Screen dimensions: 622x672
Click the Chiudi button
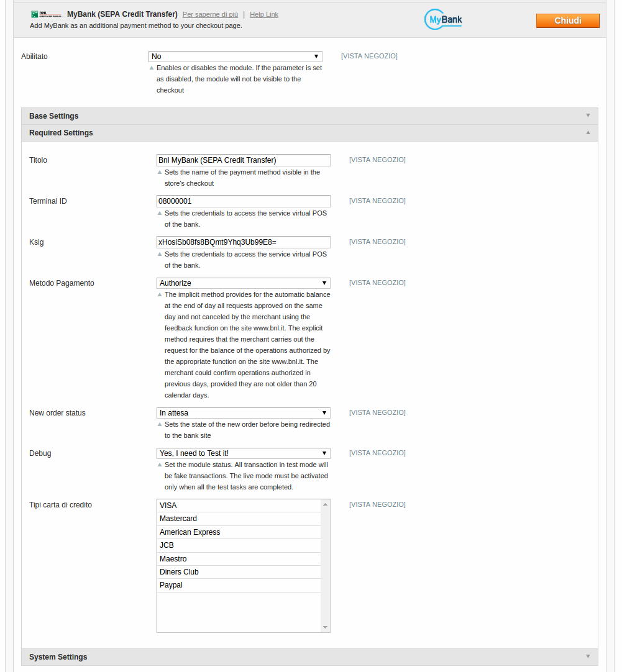pyautogui.click(x=567, y=20)
